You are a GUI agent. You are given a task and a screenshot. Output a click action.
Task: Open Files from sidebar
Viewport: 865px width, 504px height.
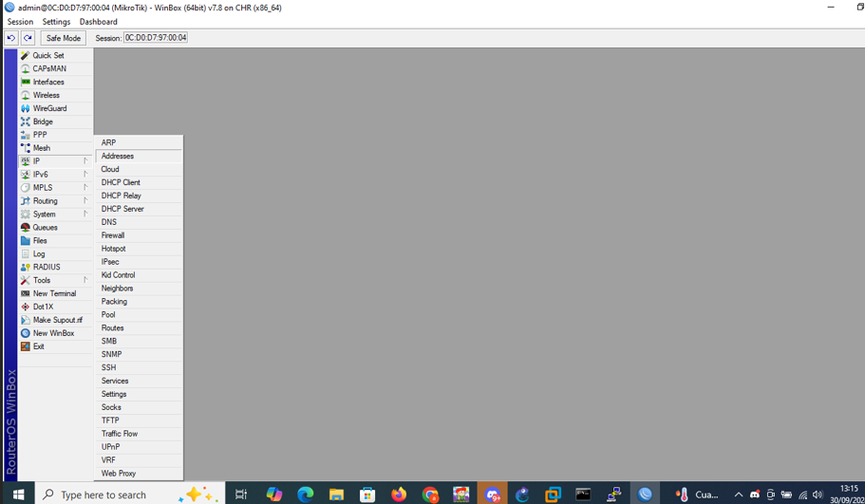pos(55,240)
